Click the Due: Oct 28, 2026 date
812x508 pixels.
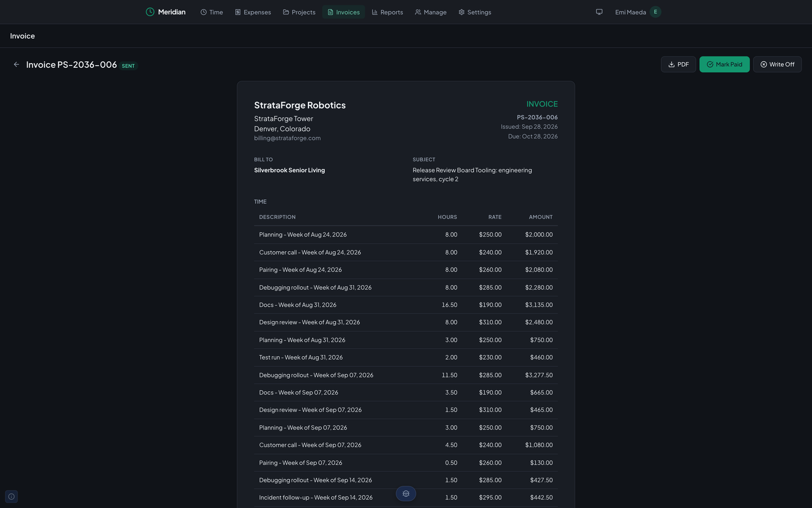tap(533, 137)
